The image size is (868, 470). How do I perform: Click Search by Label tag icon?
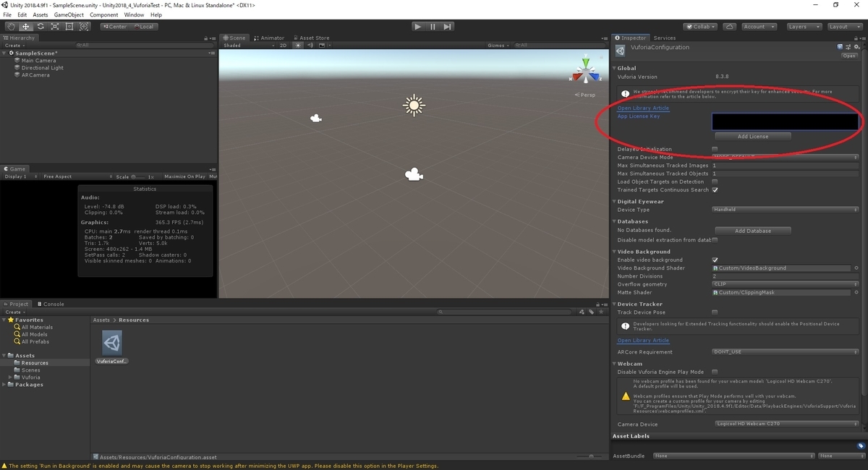click(592, 312)
